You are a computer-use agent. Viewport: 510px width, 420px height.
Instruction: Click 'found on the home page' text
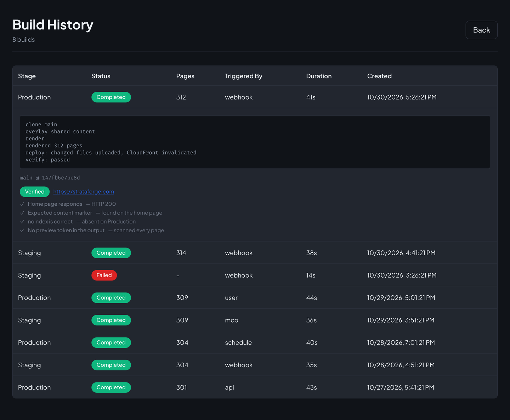pyautogui.click(x=132, y=213)
